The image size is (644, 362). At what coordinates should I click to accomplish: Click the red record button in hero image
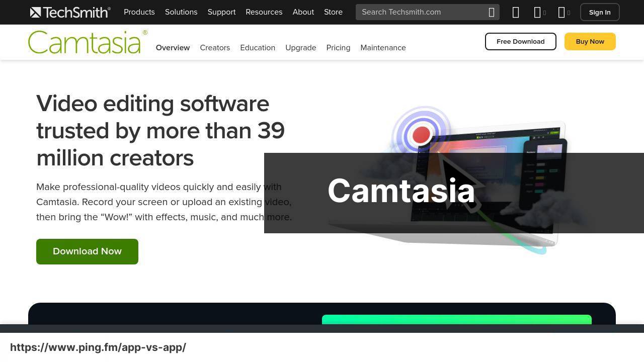pyautogui.click(x=421, y=134)
